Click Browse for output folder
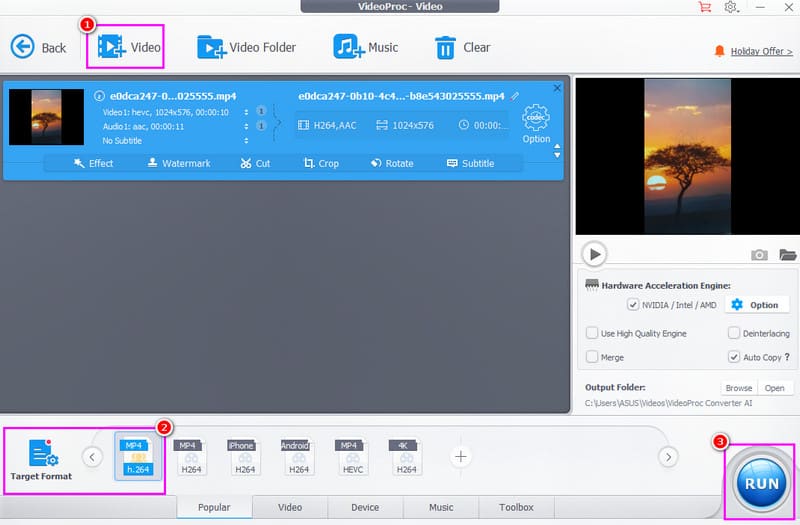 (738, 388)
